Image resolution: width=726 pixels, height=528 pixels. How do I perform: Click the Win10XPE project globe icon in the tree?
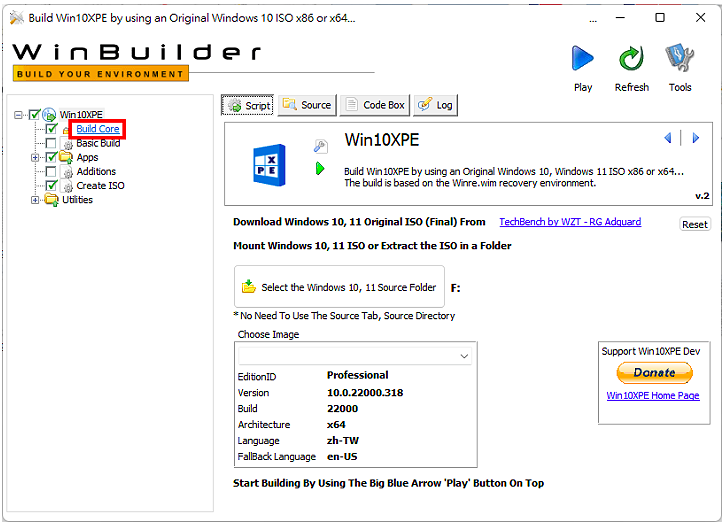[49, 114]
